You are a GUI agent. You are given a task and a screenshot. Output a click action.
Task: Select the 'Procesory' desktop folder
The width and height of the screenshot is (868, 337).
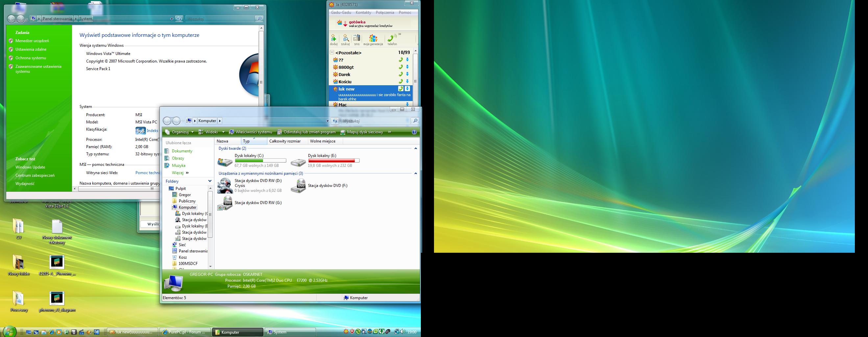(x=19, y=301)
